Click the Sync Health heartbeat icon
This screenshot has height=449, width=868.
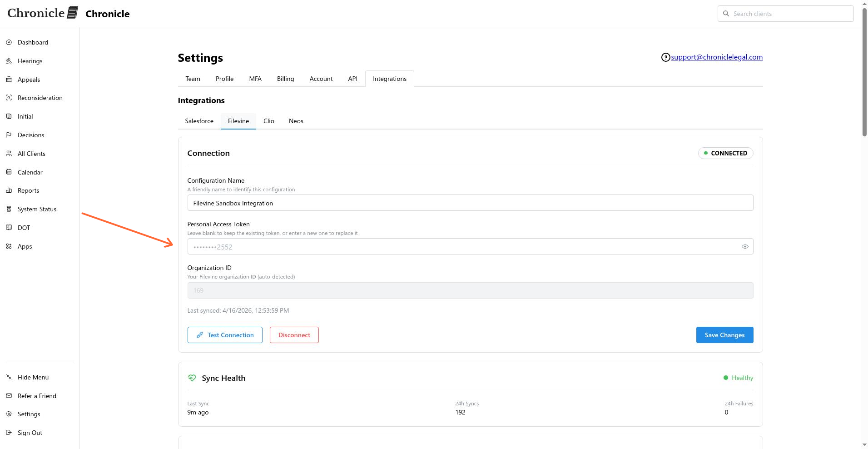coord(192,378)
